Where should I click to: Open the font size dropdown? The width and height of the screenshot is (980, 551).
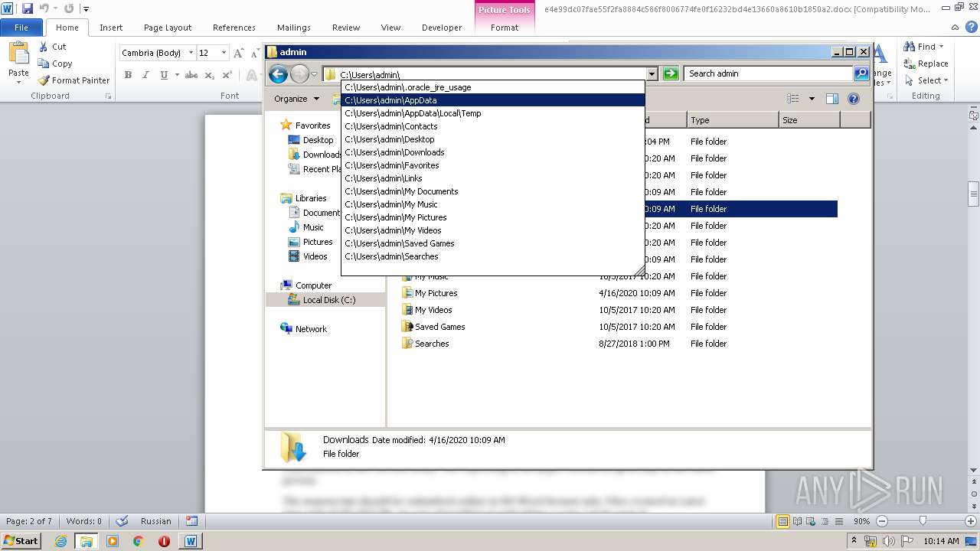pyautogui.click(x=224, y=53)
